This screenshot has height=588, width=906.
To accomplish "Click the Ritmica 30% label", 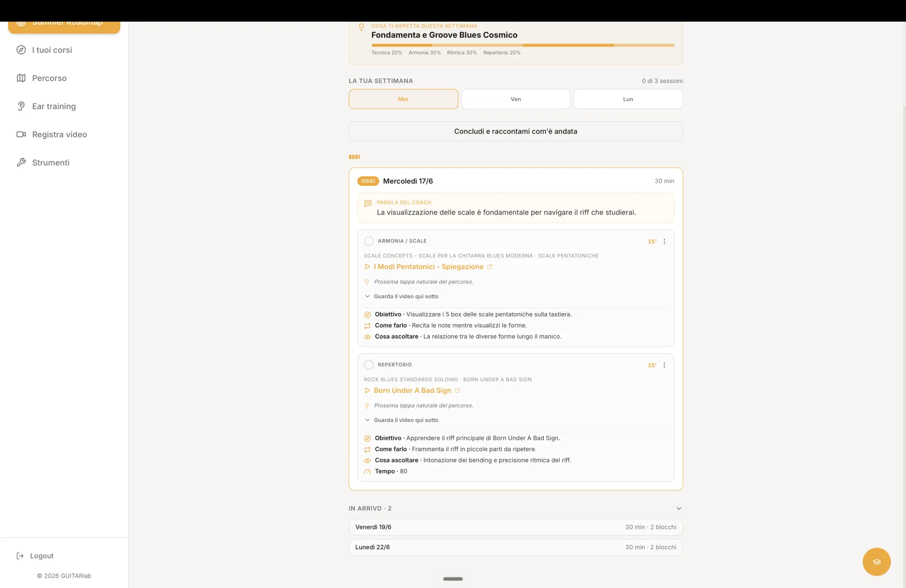I will pyautogui.click(x=461, y=53).
